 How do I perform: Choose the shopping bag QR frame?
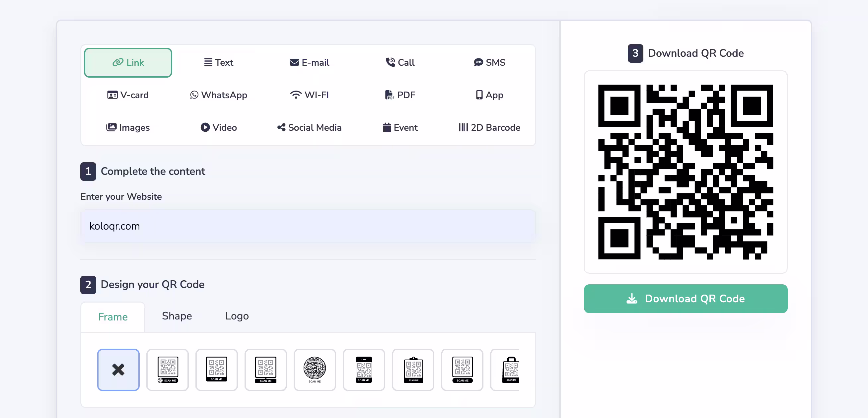coord(505,370)
